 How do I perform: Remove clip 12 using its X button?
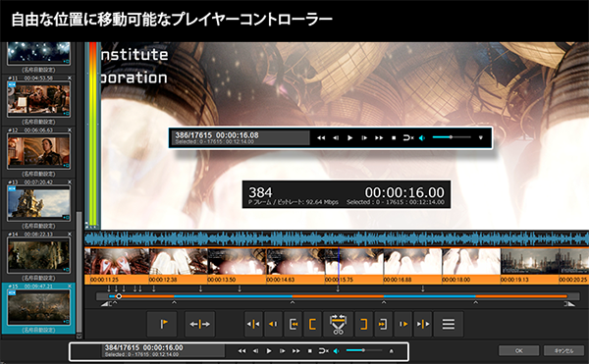pyautogui.click(x=69, y=130)
